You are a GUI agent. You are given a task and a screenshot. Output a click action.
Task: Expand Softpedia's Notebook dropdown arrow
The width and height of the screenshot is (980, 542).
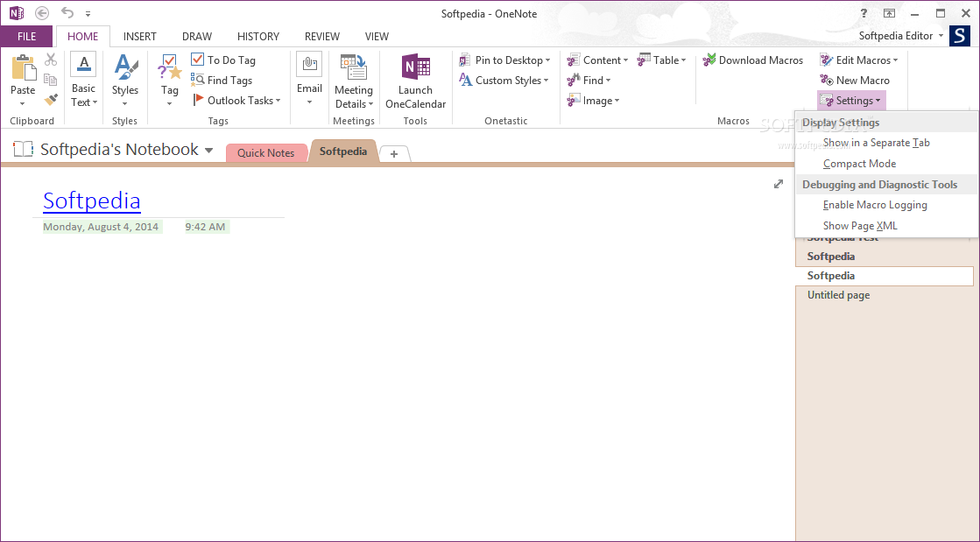(208, 150)
